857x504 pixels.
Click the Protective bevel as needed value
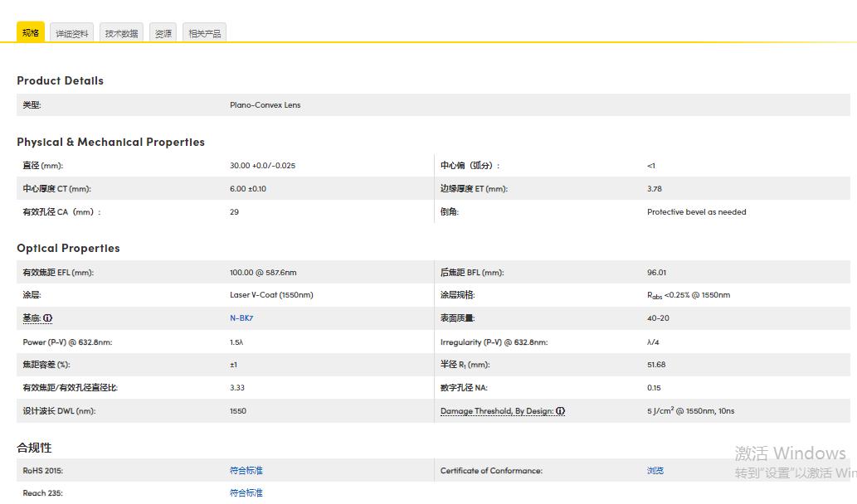tap(696, 212)
